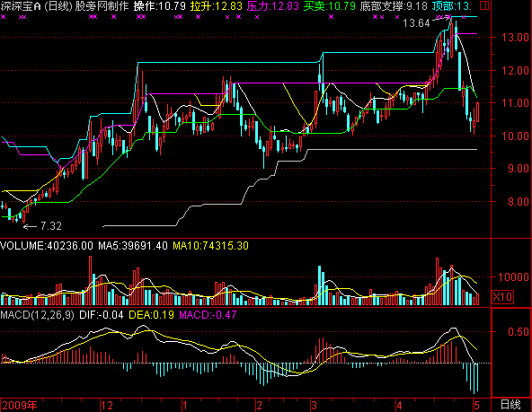This screenshot has width=532, height=412.
Task: Click the red window-layout icon beside the title
Action: (x=484, y=5)
